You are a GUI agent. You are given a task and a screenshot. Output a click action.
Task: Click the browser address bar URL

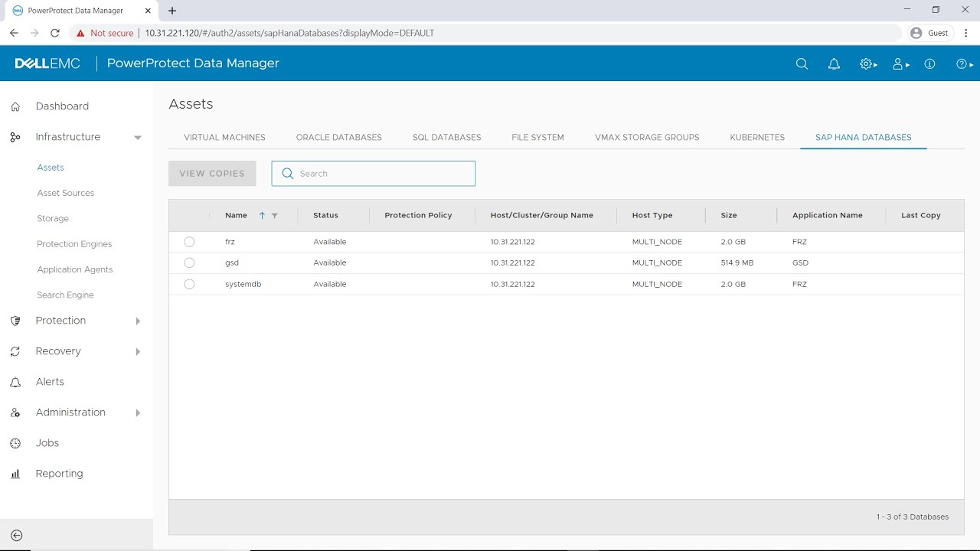289,33
